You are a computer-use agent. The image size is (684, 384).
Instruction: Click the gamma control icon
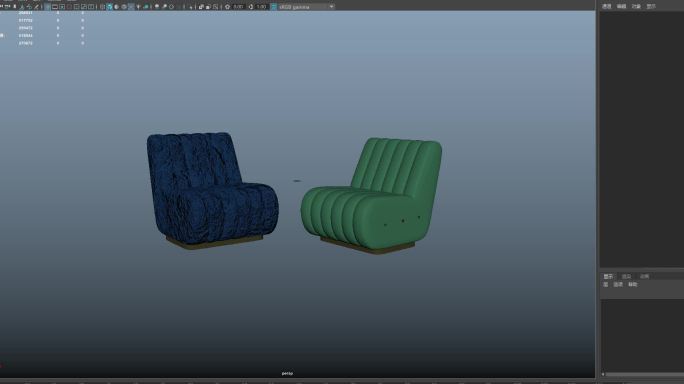click(x=251, y=7)
